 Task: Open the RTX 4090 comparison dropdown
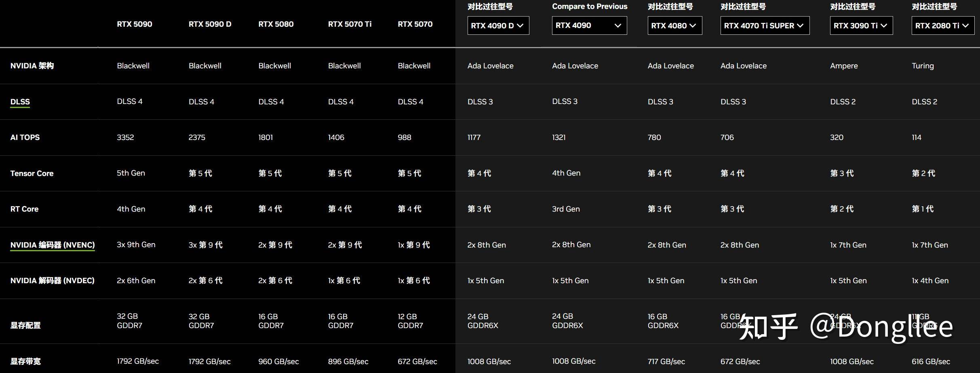(x=589, y=25)
